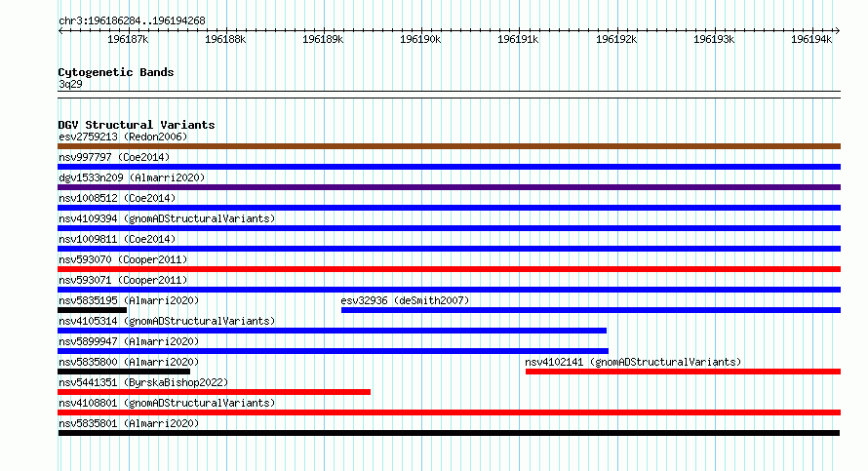Screen dimensions: 868x471
Task: Click the red nsv4102141 variant bar
Action: [683, 372]
